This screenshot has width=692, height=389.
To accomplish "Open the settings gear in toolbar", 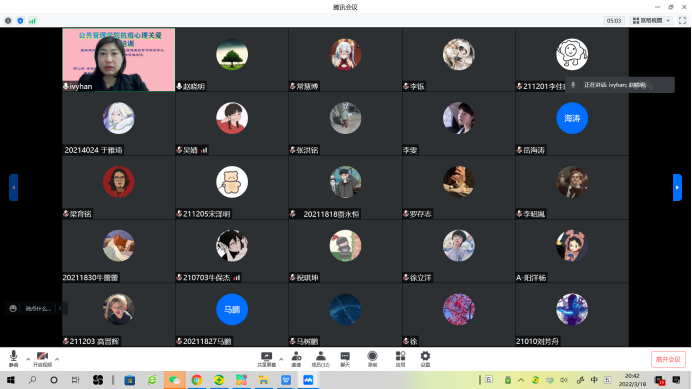I will 425,359.
